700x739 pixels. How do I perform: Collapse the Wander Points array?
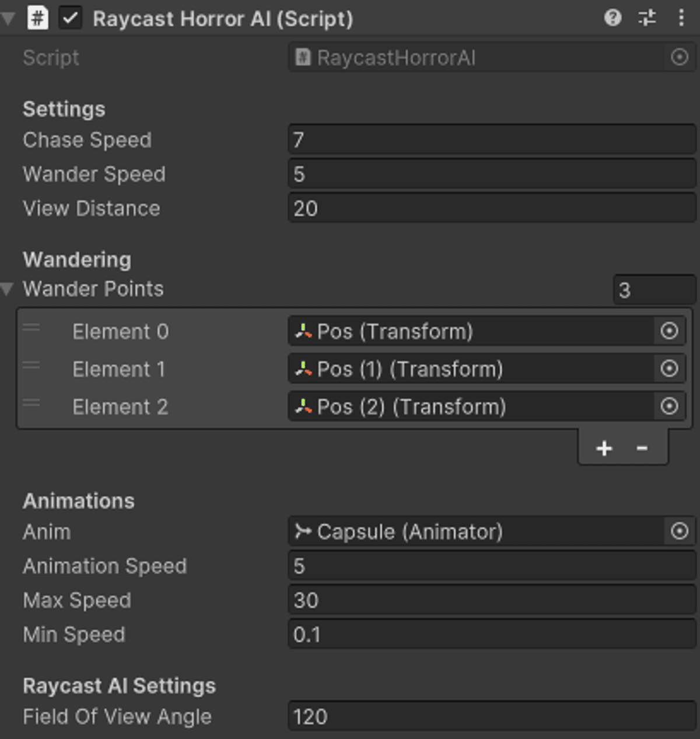tap(8, 289)
